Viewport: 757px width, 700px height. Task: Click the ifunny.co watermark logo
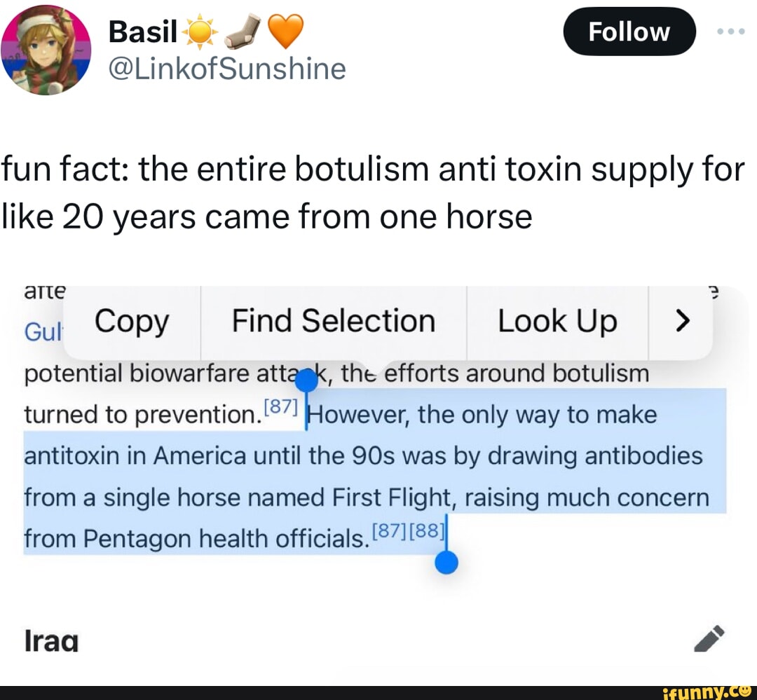coord(707,692)
